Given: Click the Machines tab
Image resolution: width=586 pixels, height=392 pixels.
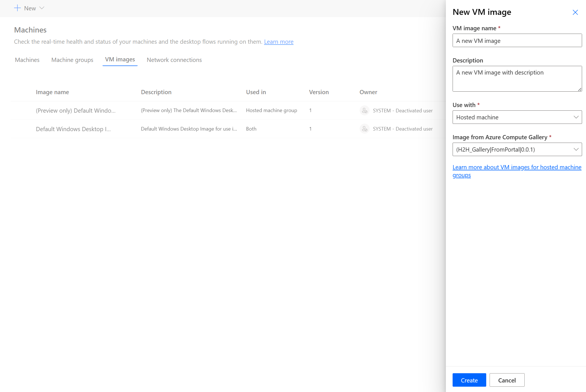Looking at the screenshot, I should 27,59.
